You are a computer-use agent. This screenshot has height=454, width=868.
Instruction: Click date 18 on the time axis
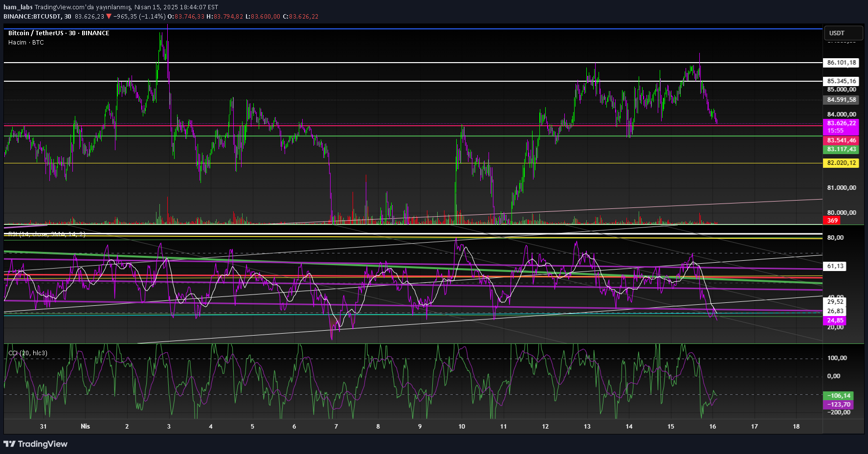coord(796,427)
